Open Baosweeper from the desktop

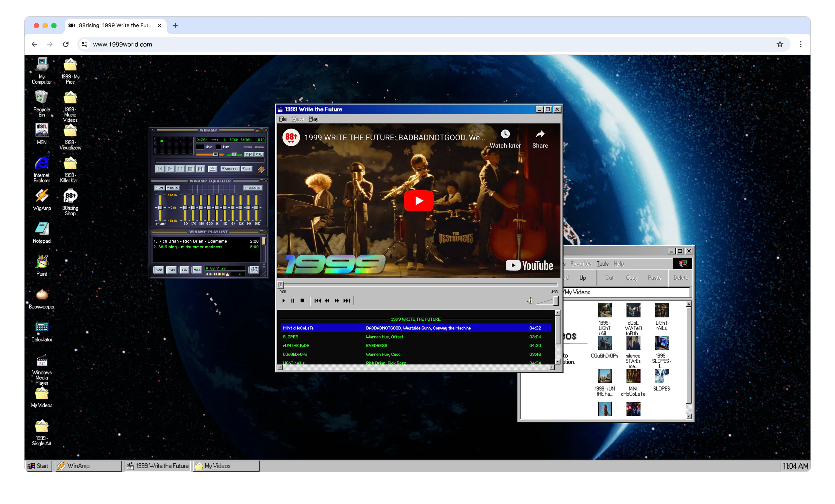point(41,296)
